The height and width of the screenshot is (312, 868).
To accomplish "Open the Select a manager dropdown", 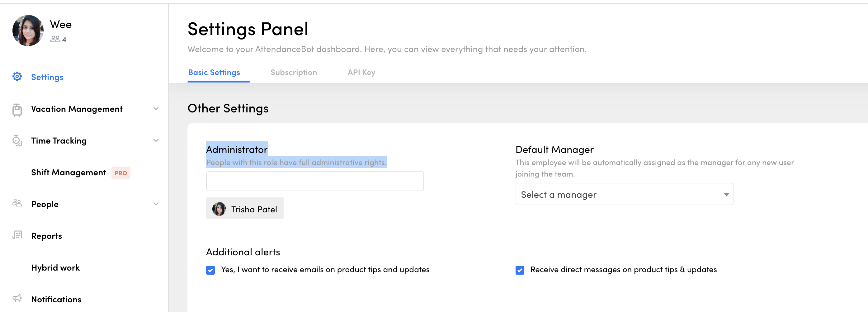I will pyautogui.click(x=624, y=194).
